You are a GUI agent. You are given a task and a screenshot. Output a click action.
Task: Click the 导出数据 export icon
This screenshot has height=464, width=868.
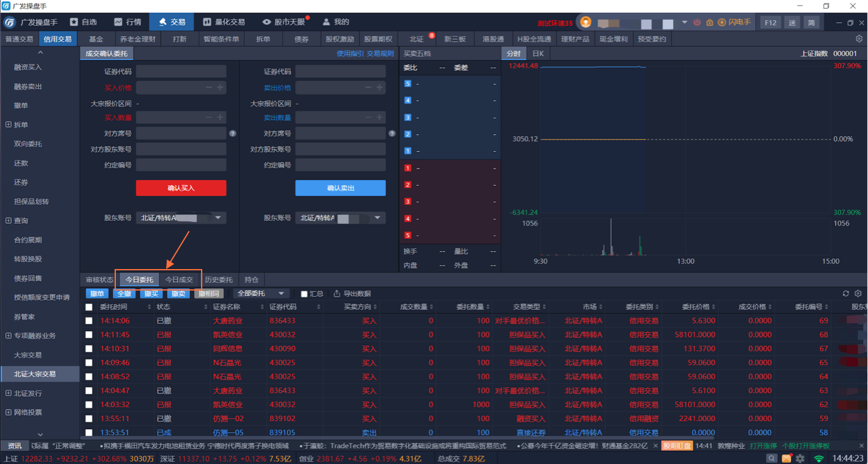tap(337, 294)
